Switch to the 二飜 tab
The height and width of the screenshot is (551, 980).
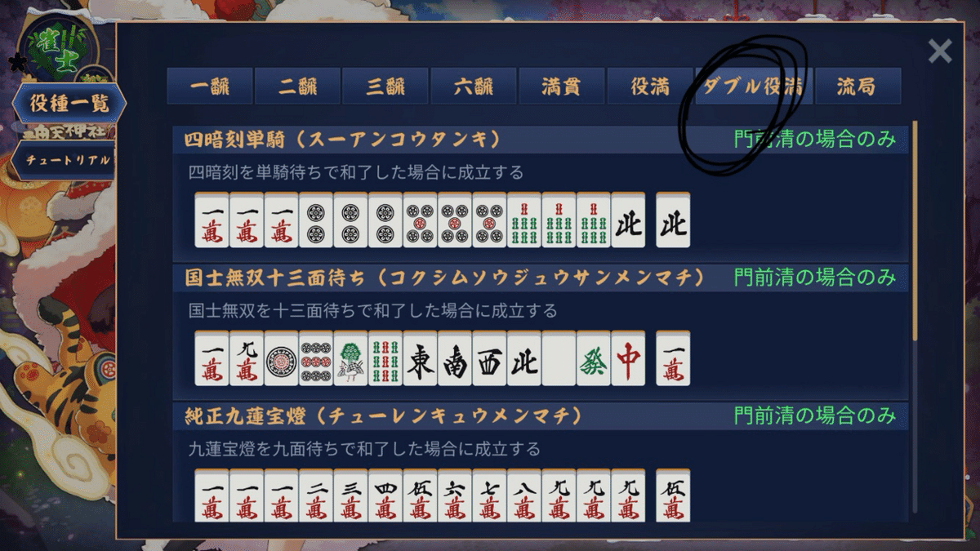click(x=298, y=86)
